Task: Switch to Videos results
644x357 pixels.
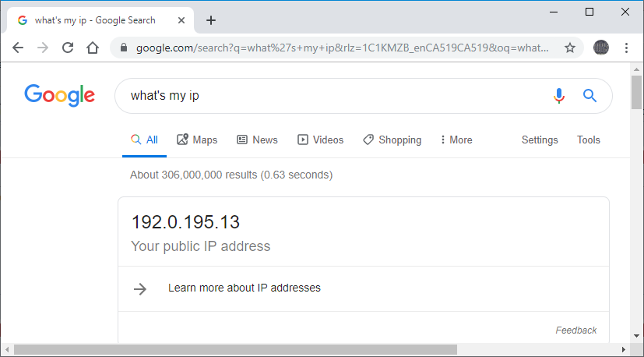Action: 320,140
